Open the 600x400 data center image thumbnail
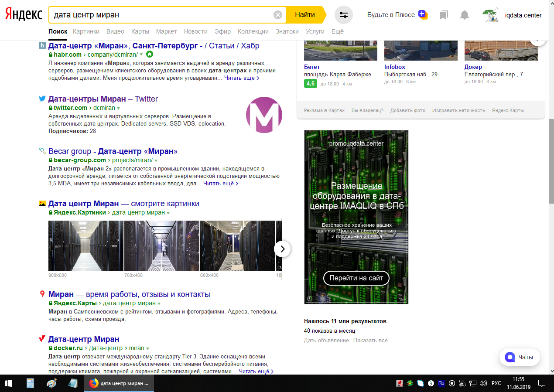 tap(238, 245)
